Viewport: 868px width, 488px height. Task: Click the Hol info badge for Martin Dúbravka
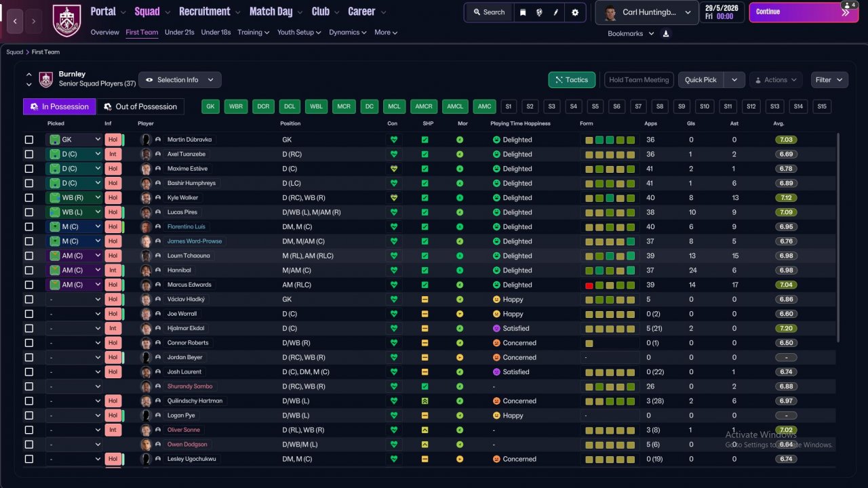pos(113,140)
